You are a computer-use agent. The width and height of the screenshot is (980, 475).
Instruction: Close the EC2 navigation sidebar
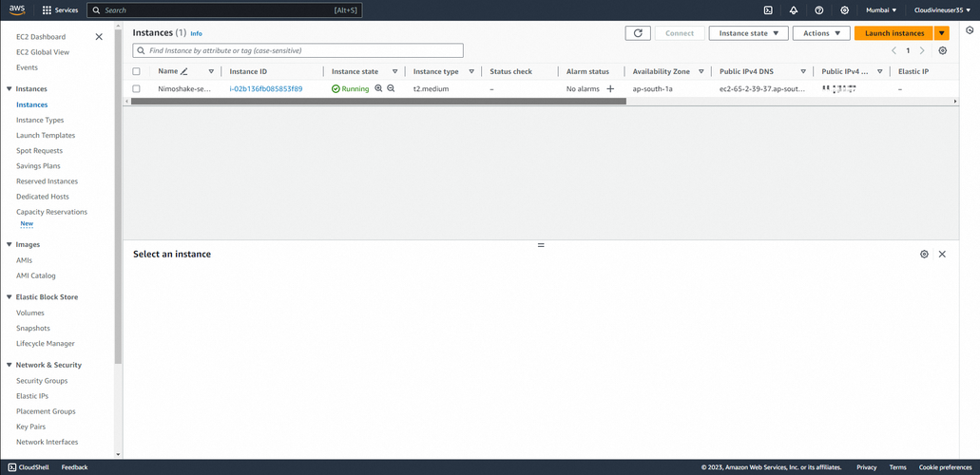99,37
